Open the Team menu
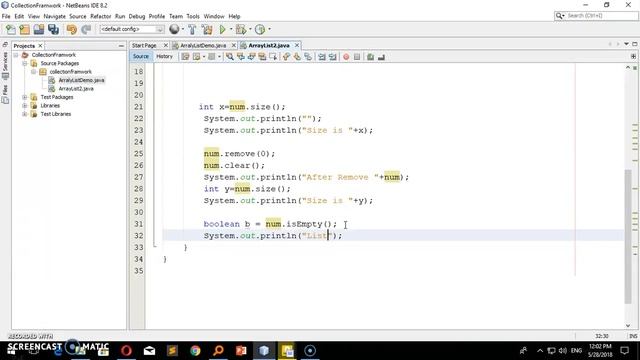Image resolution: width=640 pixels, height=360 pixels. pyautogui.click(x=176, y=16)
